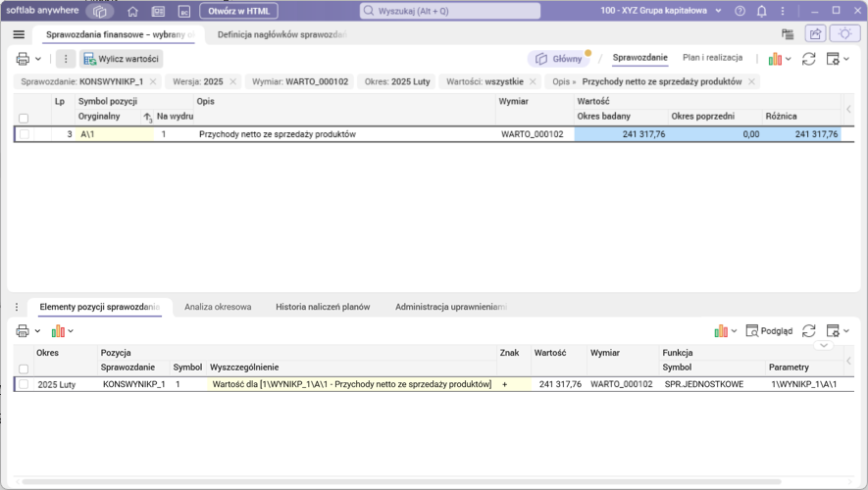This screenshot has width=868, height=490.
Task: Remove the Wersja: 2025 filter chip
Action: [x=233, y=82]
